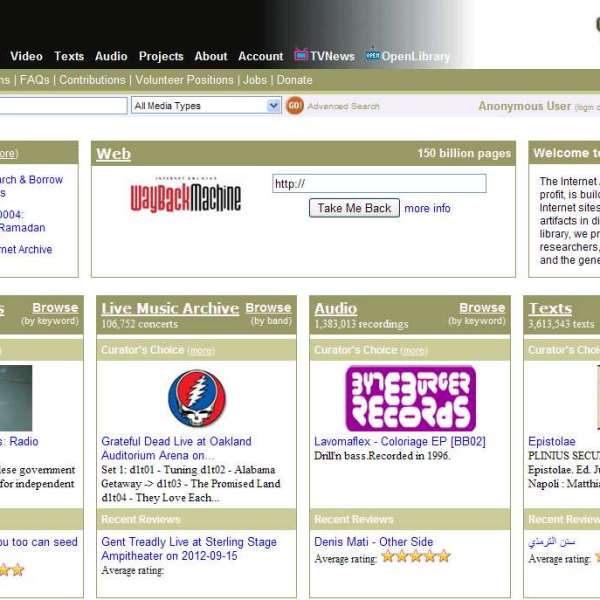Open more Audio Curator's Choice
The height and width of the screenshot is (600, 600).
414,351
